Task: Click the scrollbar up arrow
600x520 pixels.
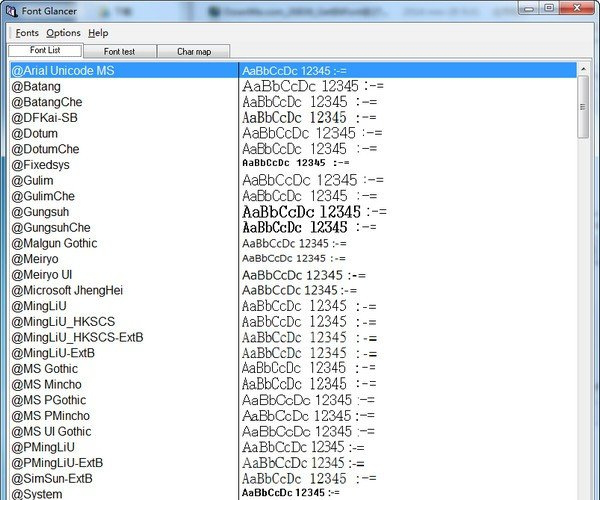Action: [583, 69]
